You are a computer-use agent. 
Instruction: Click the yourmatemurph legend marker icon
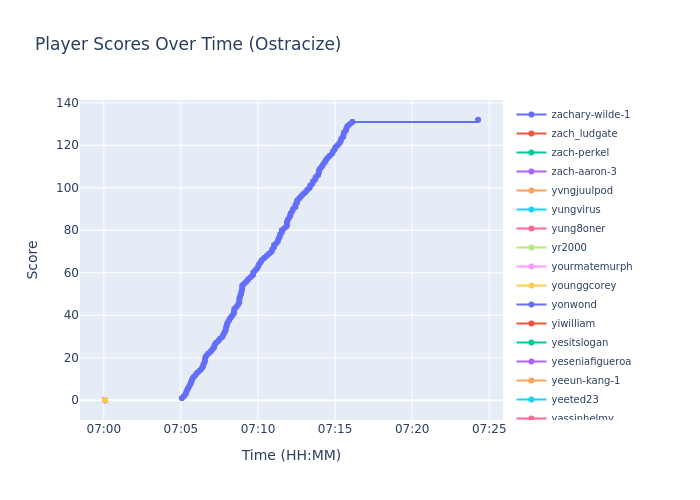531,267
